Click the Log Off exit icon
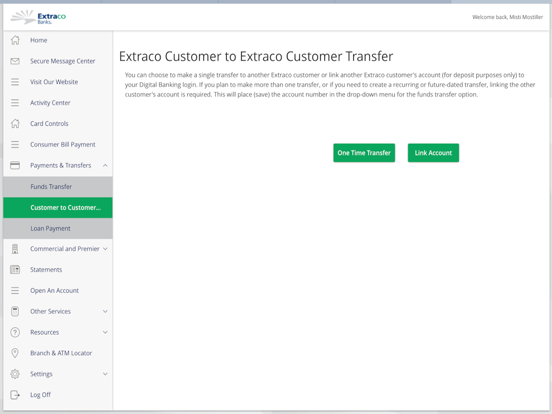 (15, 395)
